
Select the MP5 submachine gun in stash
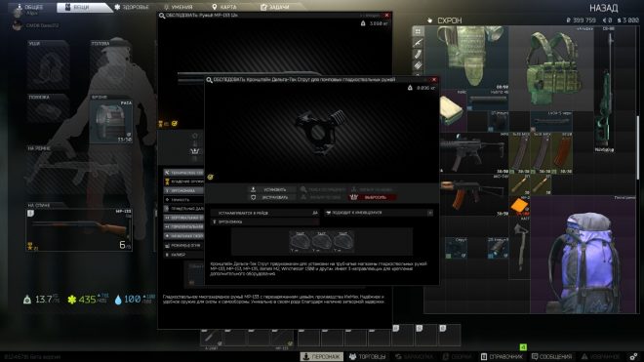pyautogui.click(x=472, y=153)
